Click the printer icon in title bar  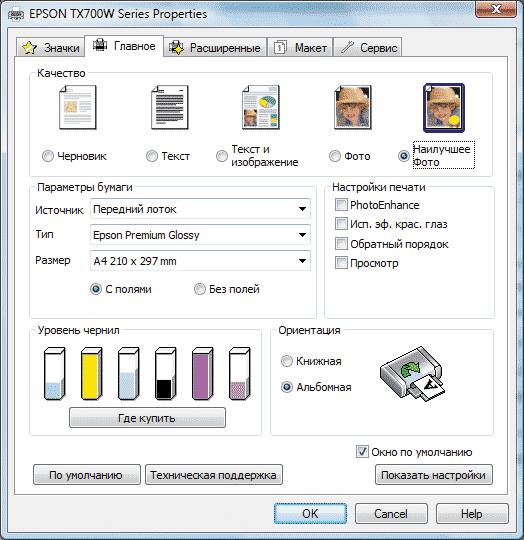click(16, 15)
